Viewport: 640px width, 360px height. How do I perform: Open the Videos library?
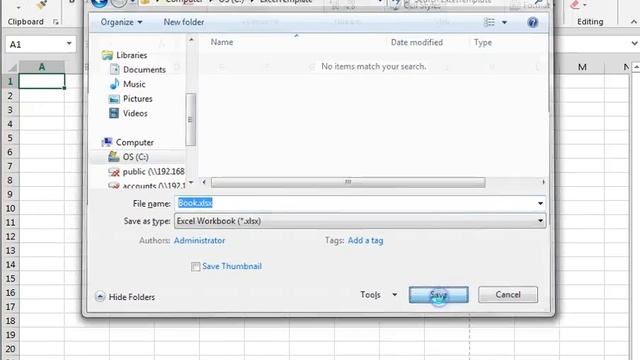pyautogui.click(x=135, y=113)
